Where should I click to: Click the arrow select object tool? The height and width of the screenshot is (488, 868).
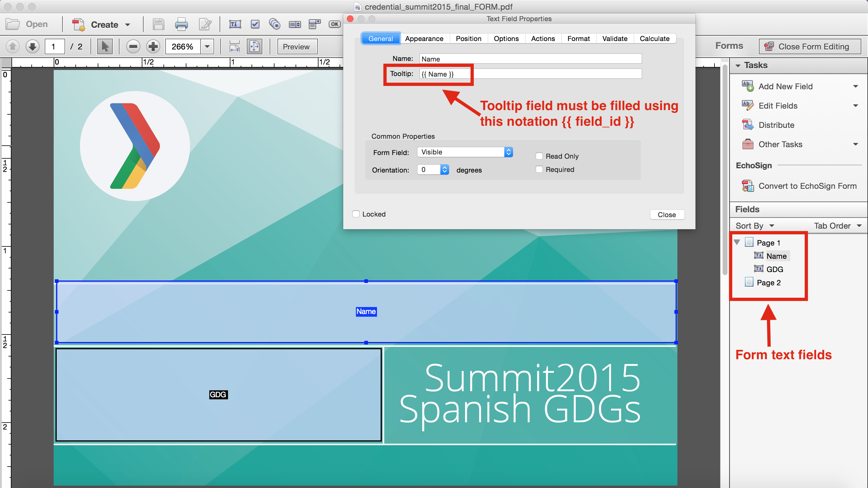105,46
